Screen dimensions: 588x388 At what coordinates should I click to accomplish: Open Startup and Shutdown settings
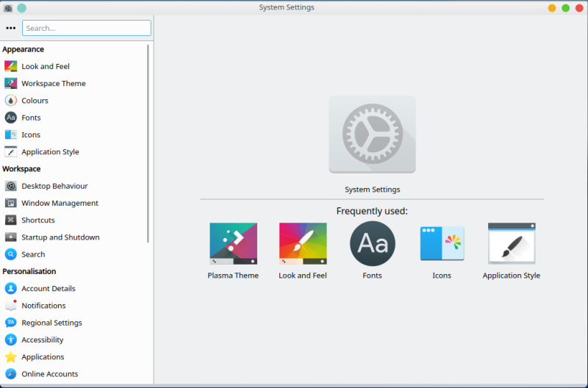tap(60, 237)
